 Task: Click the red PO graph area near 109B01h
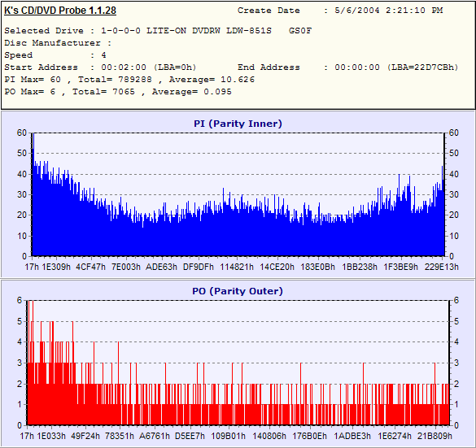pos(229,415)
